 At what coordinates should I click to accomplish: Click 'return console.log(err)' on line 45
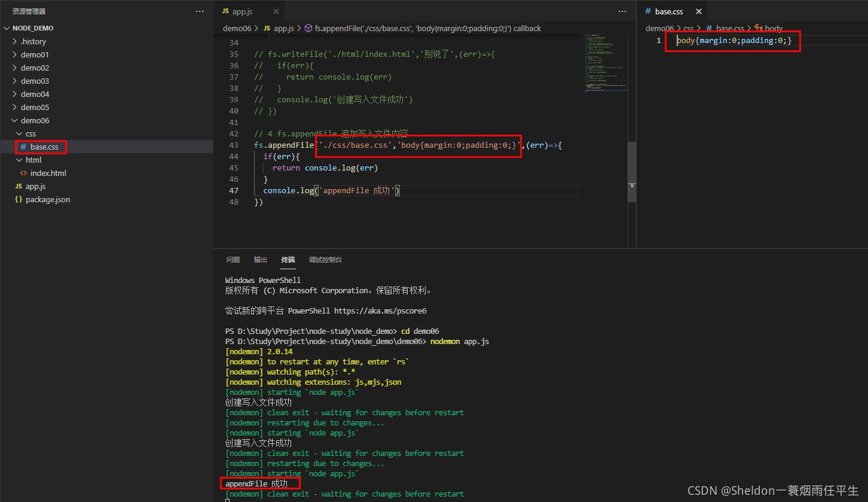(x=325, y=168)
